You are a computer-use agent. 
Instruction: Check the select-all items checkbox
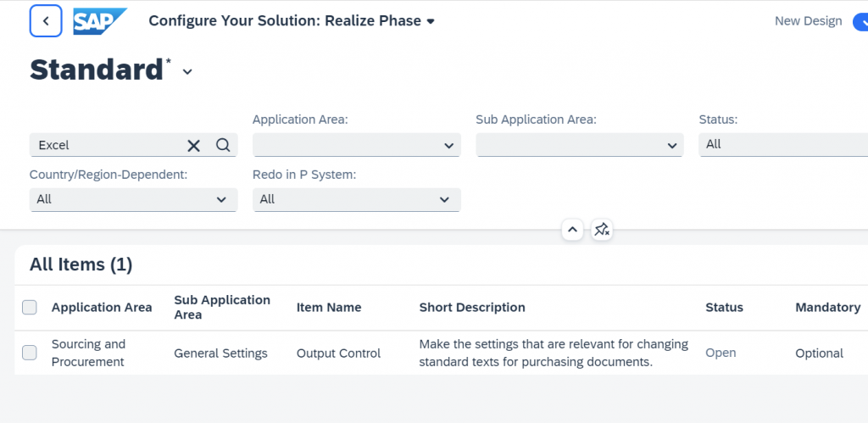tap(30, 307)
